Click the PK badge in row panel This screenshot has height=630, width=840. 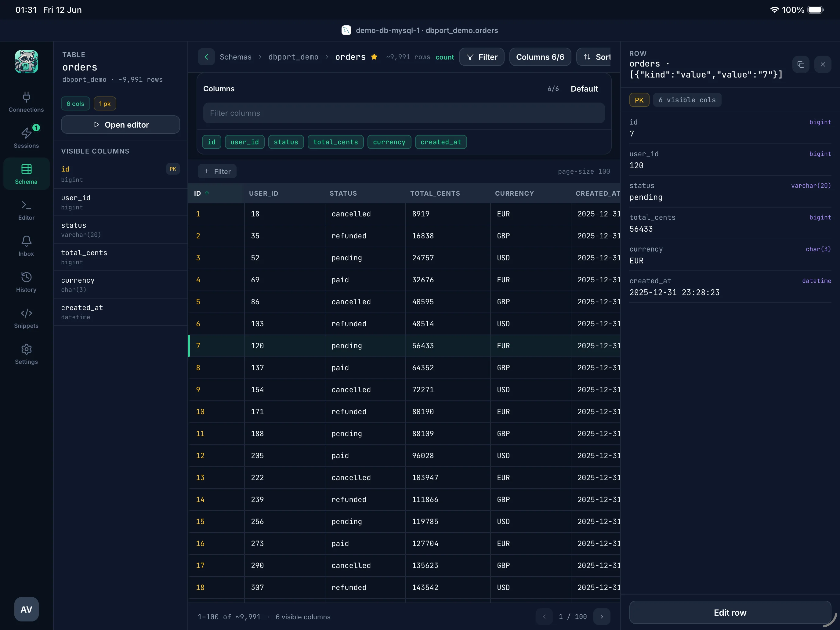[639, 100]
